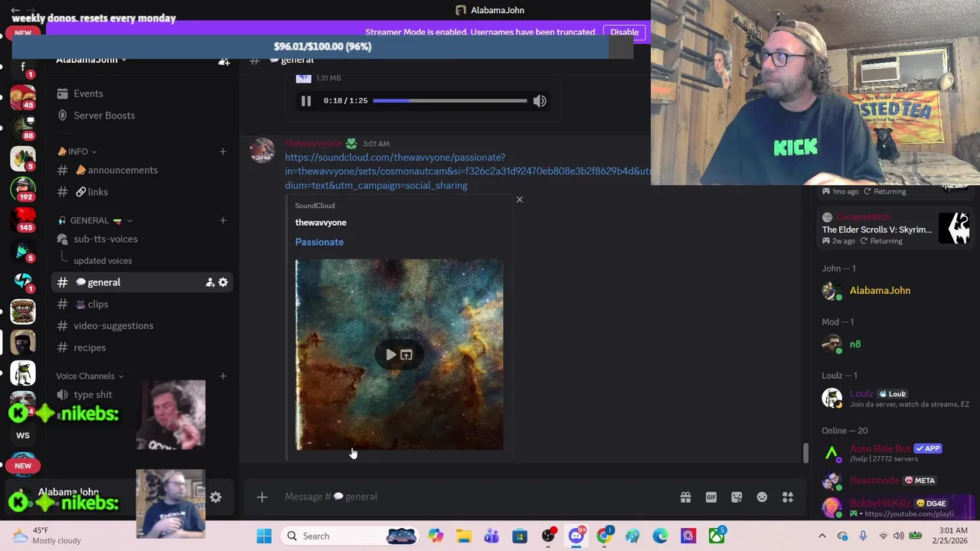Image resolution: width=980 pixels, height=551 pixels.
Task: Open the taskbar volume control
Action: [899, 536]
